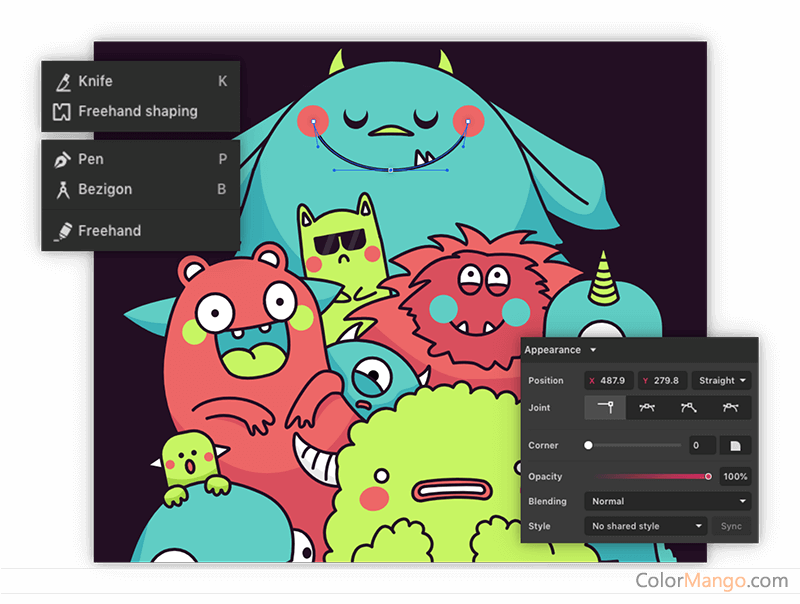Select Pen from the tool menu
The width and height of the screenshot is (800, 604).
pyautogui.click(x=91, y=159)
